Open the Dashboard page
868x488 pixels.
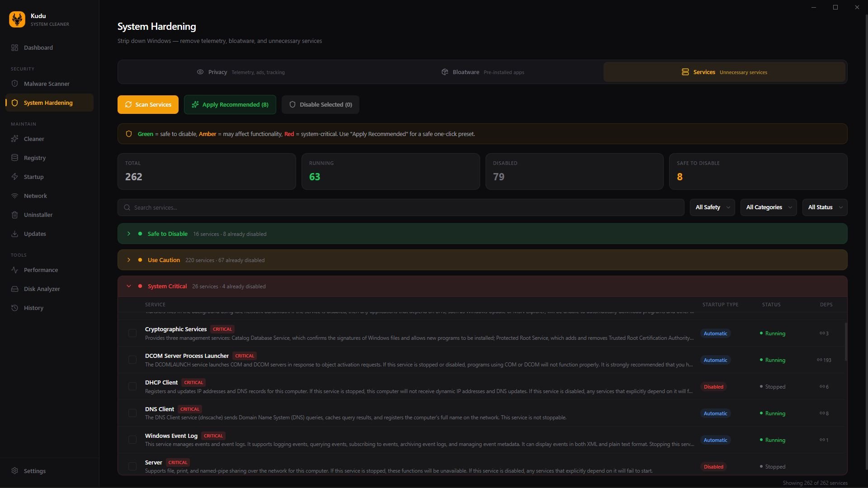[x=49, y=48]
